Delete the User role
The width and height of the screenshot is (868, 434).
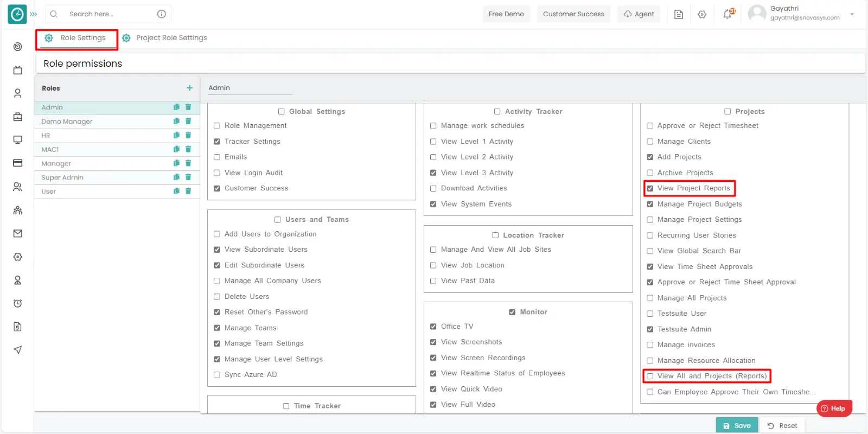[x=188, y=192]
